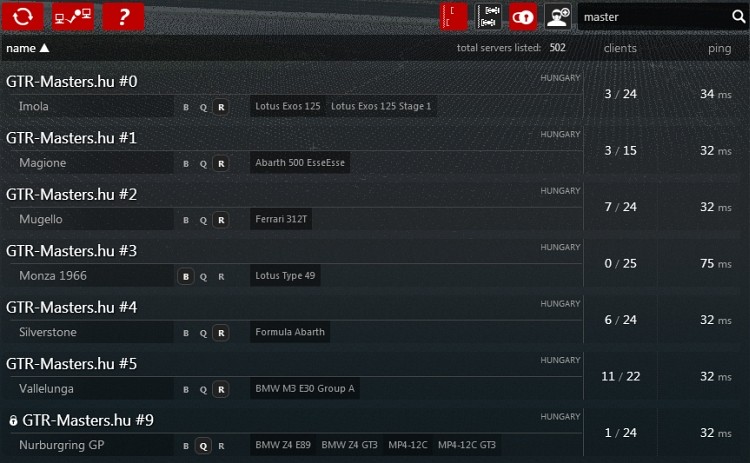Image resolution: width=750 pixels, height=463 pixels.
Task: Toggle the full servers grid filter icon
Action: coord(489,16)
